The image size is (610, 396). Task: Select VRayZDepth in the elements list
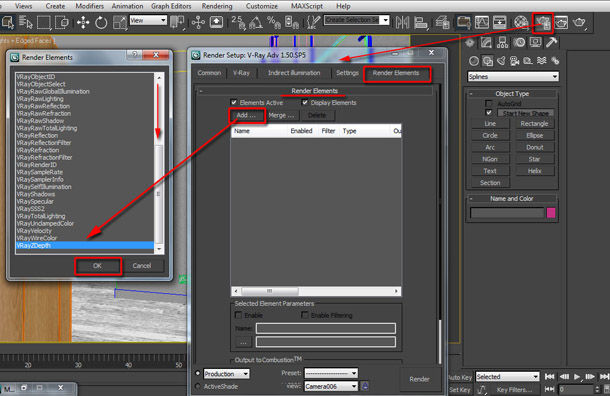(84, 245)
